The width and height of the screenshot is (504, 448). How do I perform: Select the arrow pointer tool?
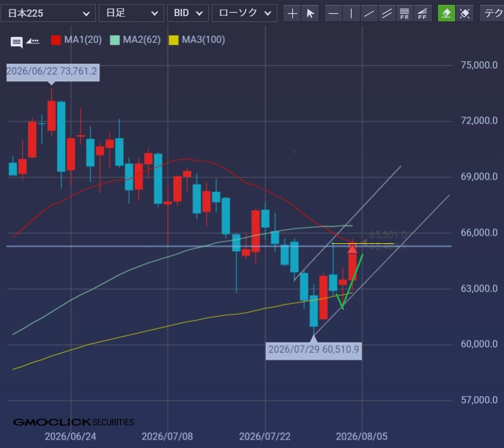[310, 14]
